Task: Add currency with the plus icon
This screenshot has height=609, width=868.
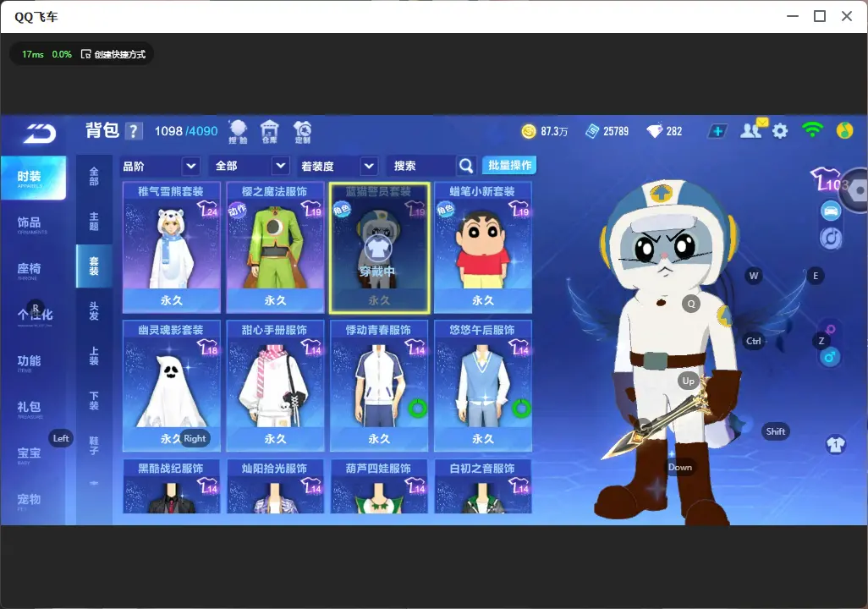Action: click(x=717, y=131)
